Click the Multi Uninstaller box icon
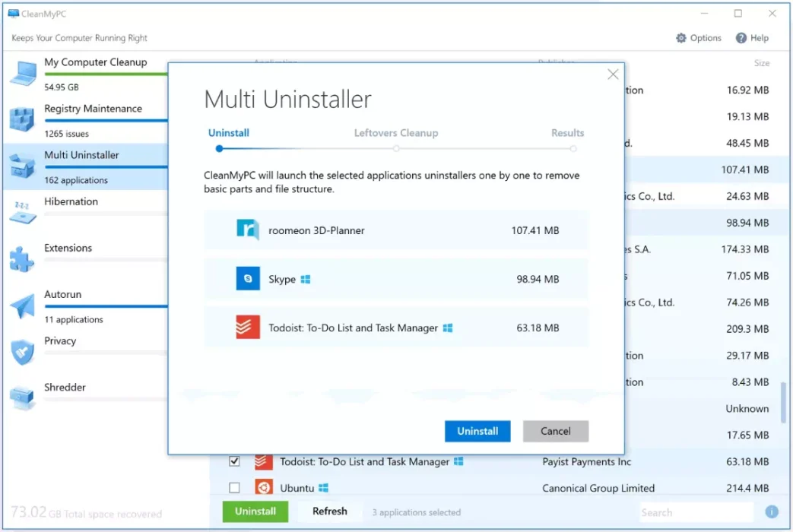The width and height of the screenshot is (793, 532). 22,166
